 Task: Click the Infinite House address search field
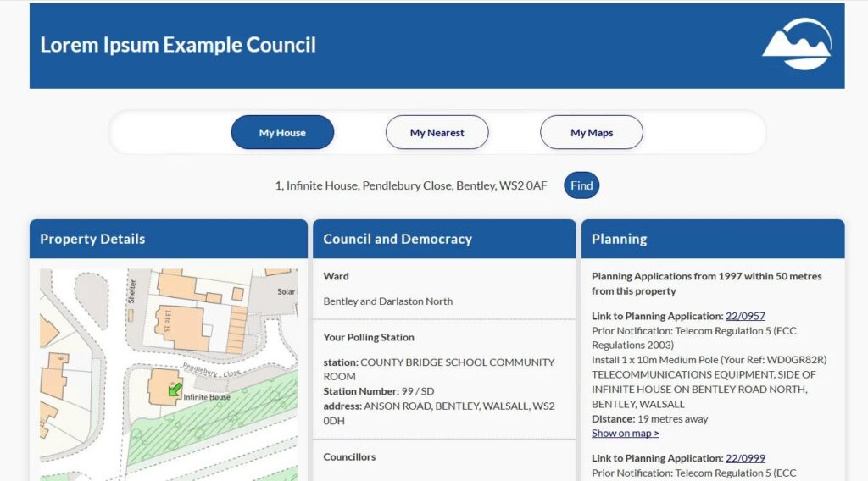[x=411, y=185]
